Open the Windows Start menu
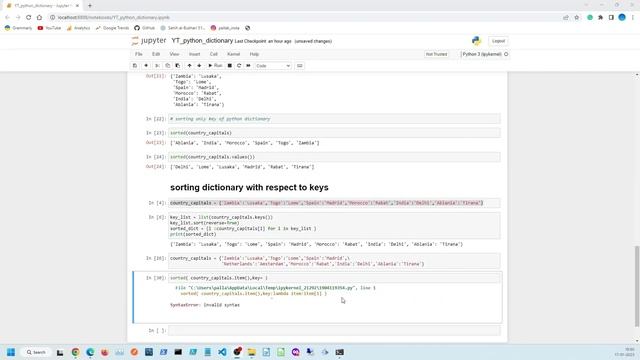Viewport: 640px width, 360px height. (11, 352)
